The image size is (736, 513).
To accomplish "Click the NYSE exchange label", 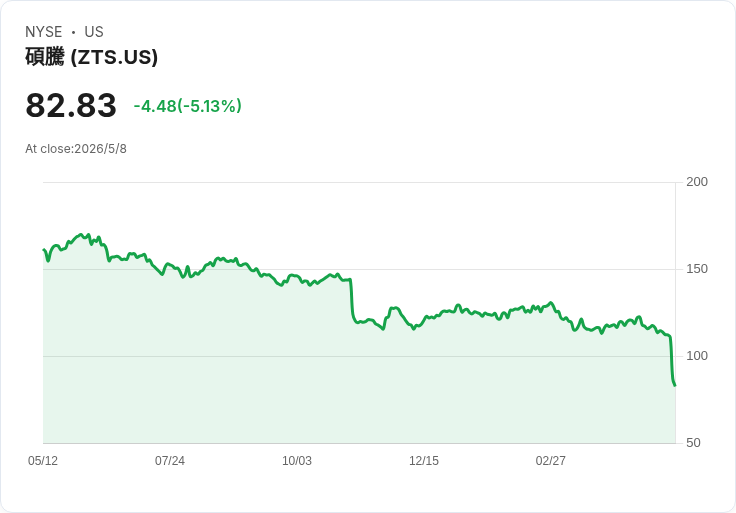I will coord(44,32).
